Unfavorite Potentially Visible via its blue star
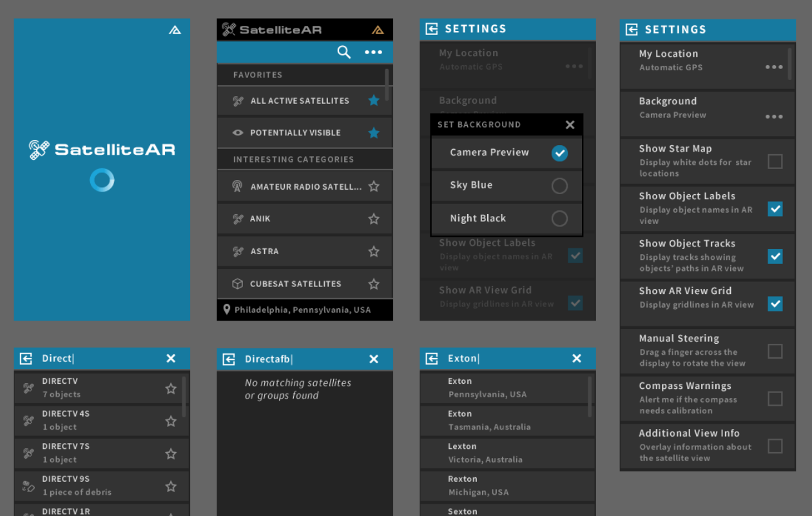The width and height of the screenshot is (812, 516). [x=374, y=132]
